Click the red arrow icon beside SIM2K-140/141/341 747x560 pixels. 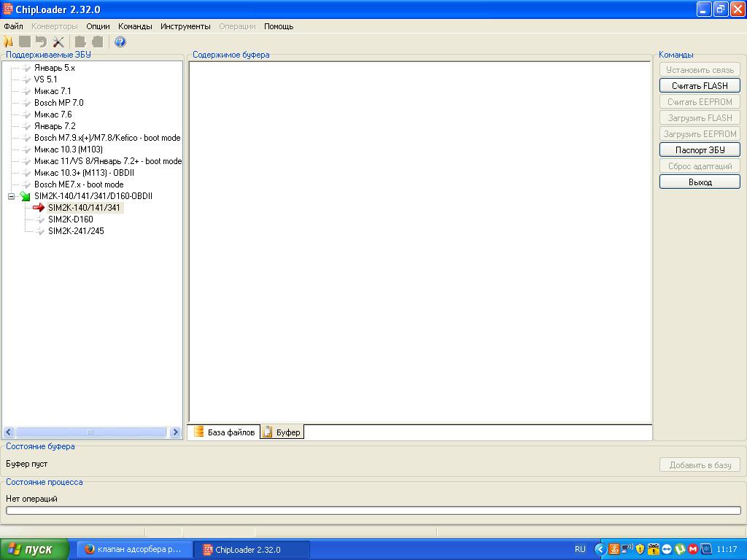click(39, 208)
